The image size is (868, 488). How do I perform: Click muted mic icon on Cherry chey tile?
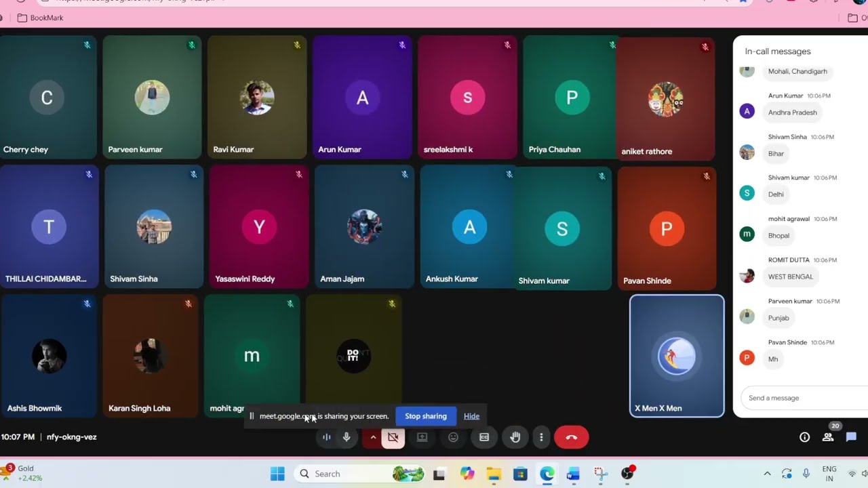point(87,45)
